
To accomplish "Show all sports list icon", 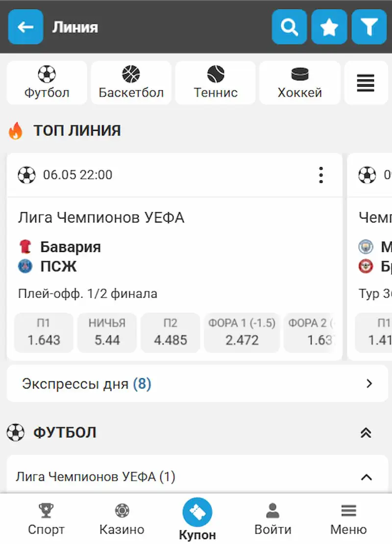I will pos(366,82).
